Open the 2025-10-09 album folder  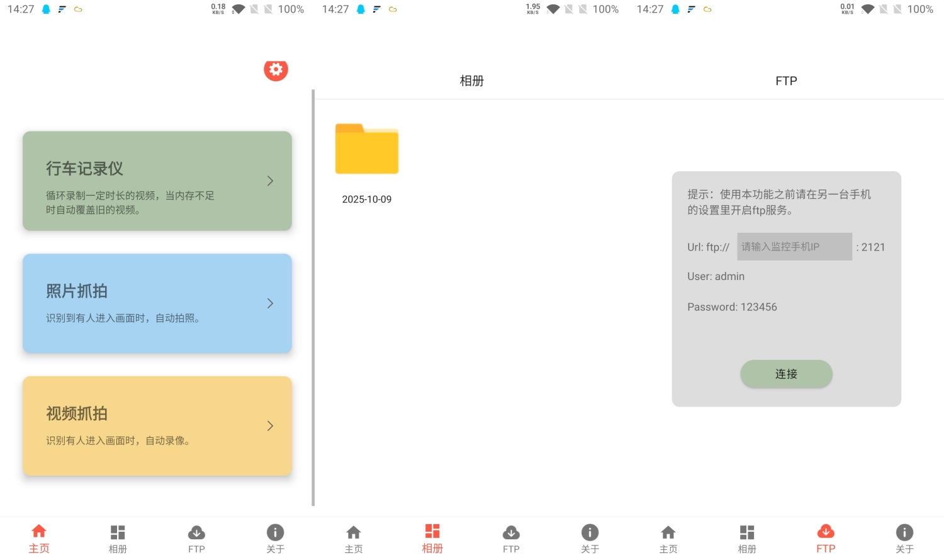[x=366, y=149]
